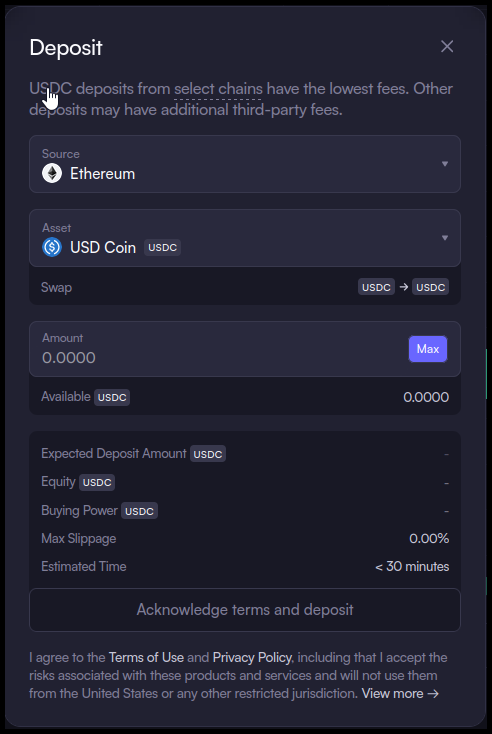This screenshot has width=492, height=734.
Task: Close the Deposit dialog
Action: coord(447,46)
